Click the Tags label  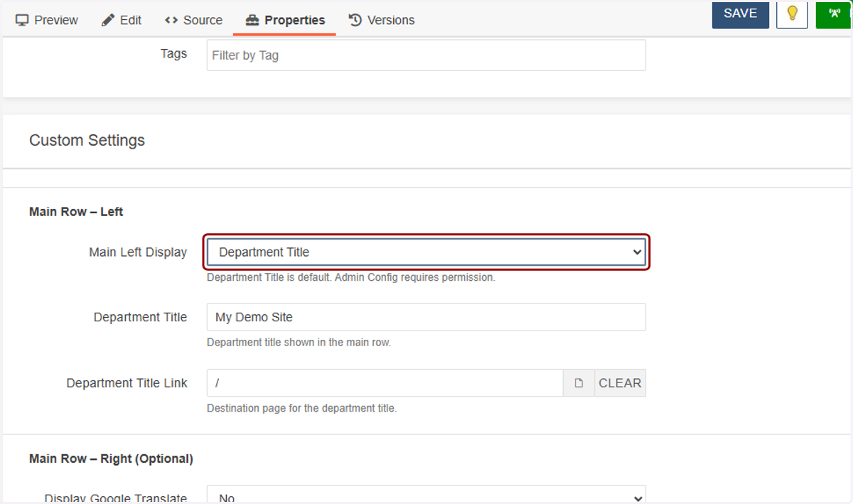pyautogui.click(x=174, y=54)
